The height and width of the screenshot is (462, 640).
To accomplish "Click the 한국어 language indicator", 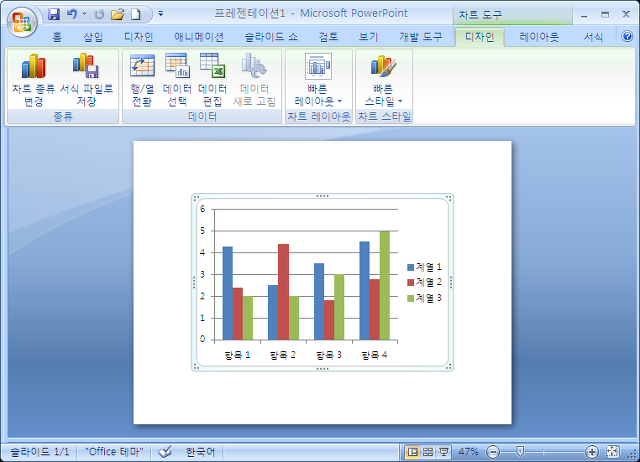I will pyautogui.click(x=200, y=452).
